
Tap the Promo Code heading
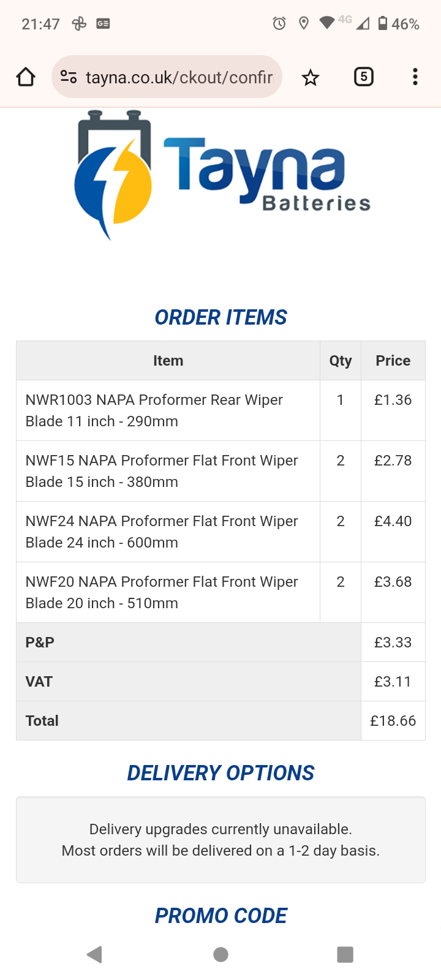click(x=221, y=916)
